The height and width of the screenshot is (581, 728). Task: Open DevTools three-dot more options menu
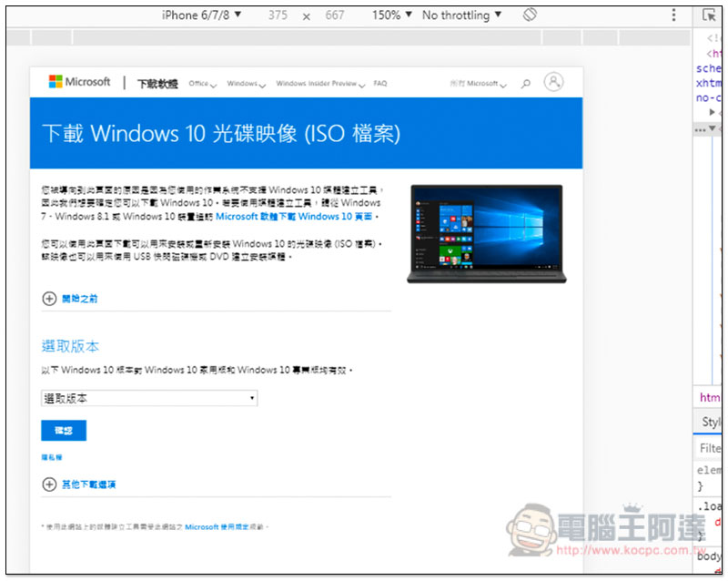point(673,15)
